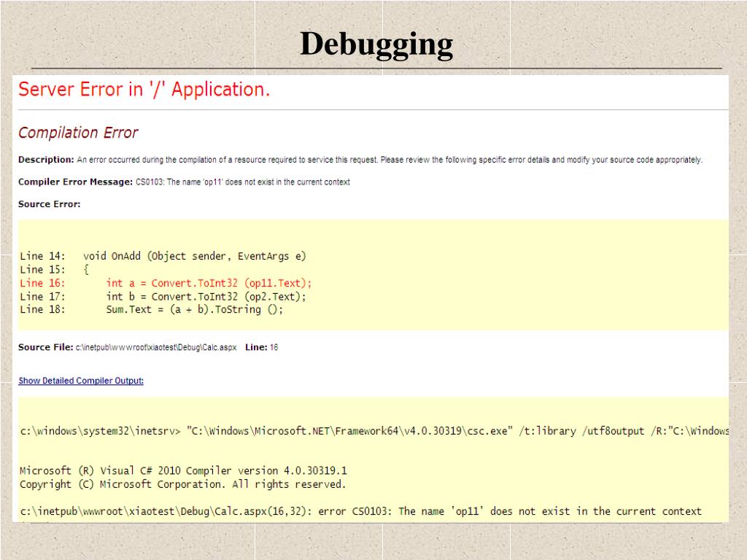Click the Visual C# 2010 Compiler version line
This screenshot has width=747, height=560.
(183, 471)
